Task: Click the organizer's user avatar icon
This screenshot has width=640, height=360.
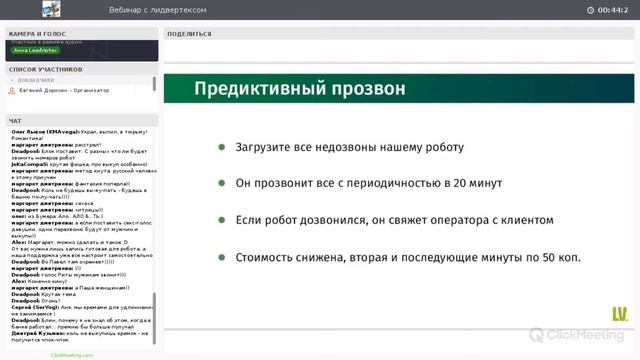Action: coord(12,91)
